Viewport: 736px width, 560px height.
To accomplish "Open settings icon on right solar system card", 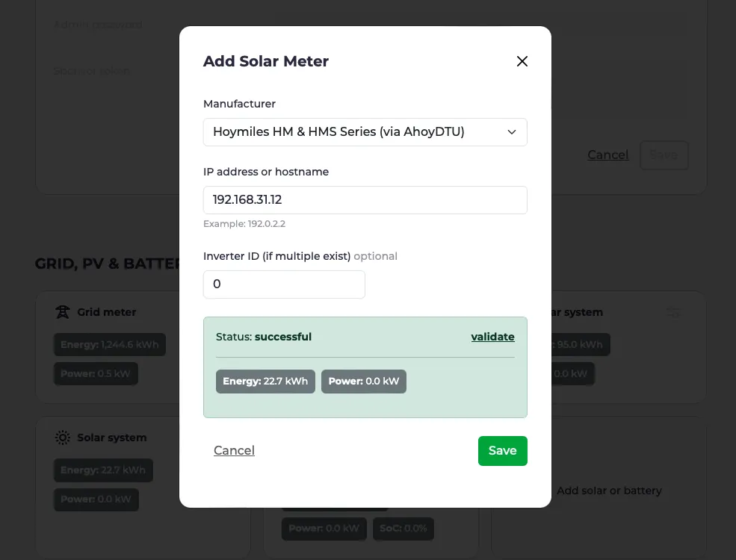I will (x=673, y=312).
